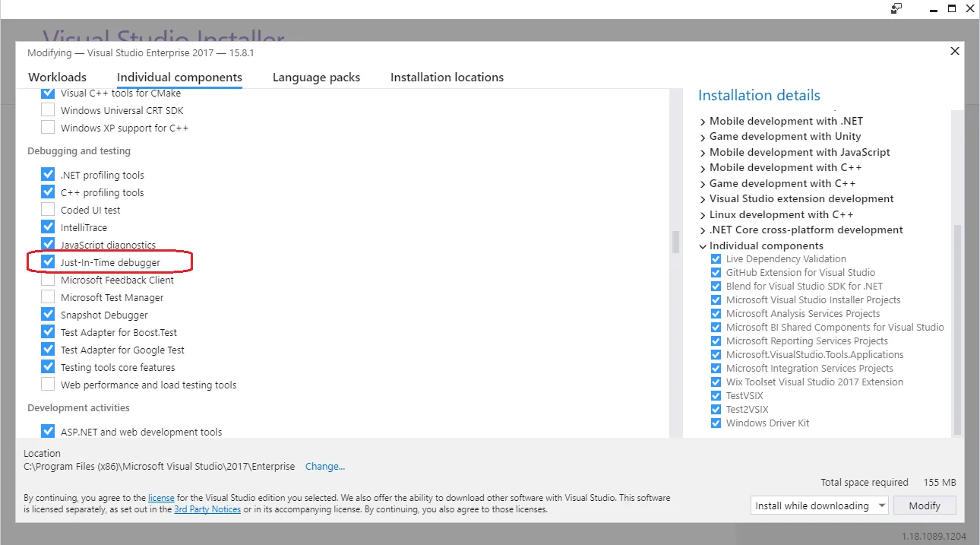Viewport: 980px width, 545px height.
Task: Click the Modify button
Action: [925, 505]
